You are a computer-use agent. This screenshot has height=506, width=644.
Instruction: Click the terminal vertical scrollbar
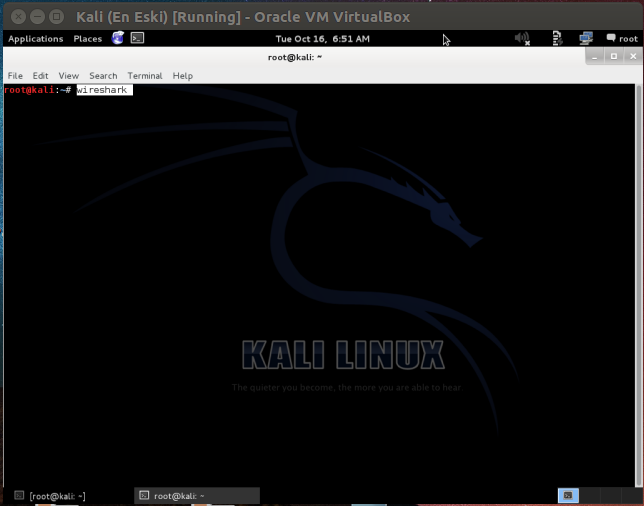[639, 285]
